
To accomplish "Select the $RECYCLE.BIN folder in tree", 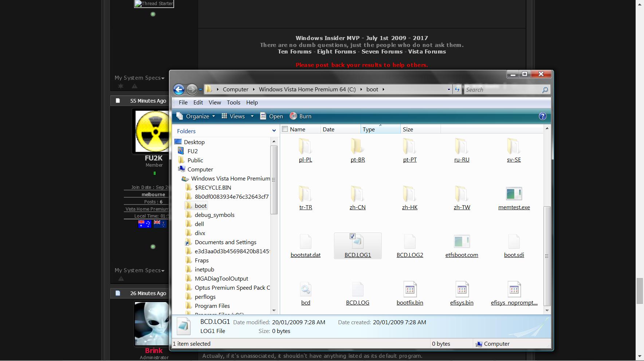I will click(x=213, y=187).
